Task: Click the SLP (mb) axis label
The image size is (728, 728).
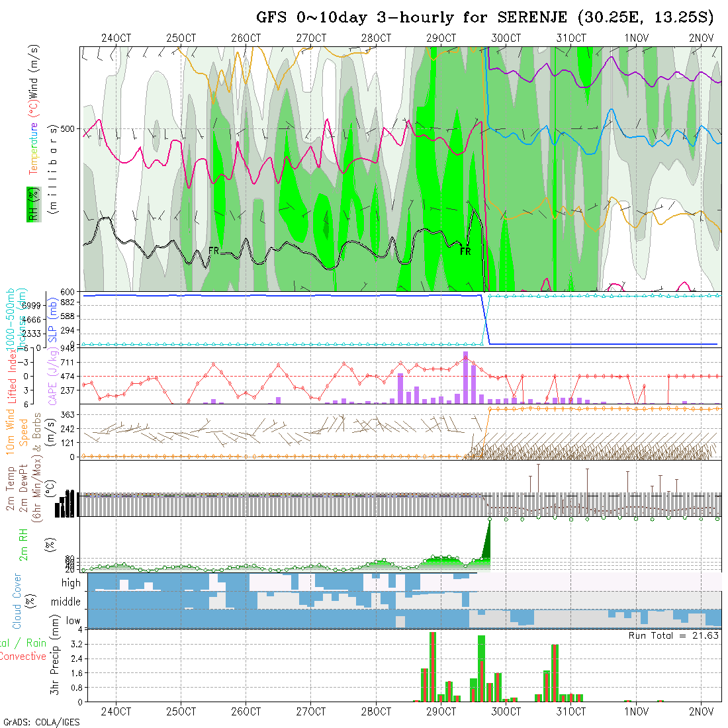Action: point(52,321)
